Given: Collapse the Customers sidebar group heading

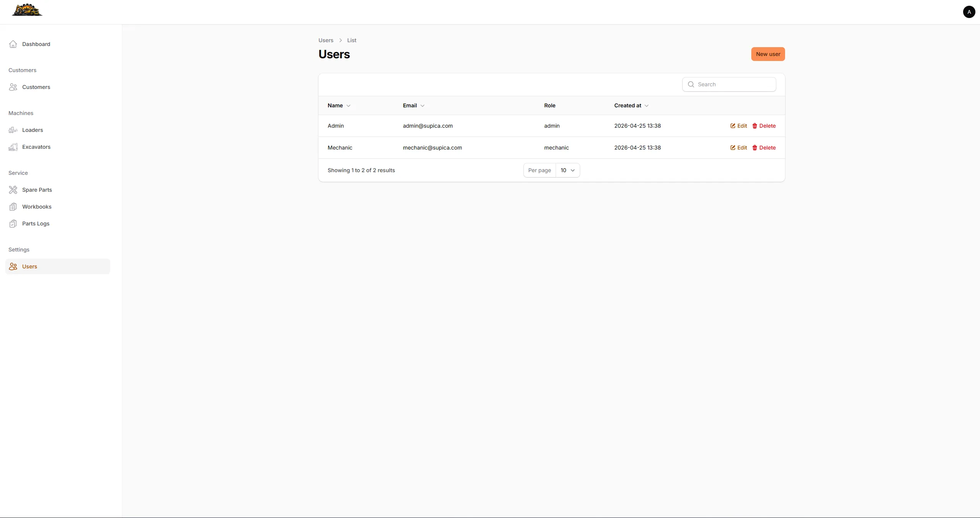Looking at the screenshot, I should (22, 70).
